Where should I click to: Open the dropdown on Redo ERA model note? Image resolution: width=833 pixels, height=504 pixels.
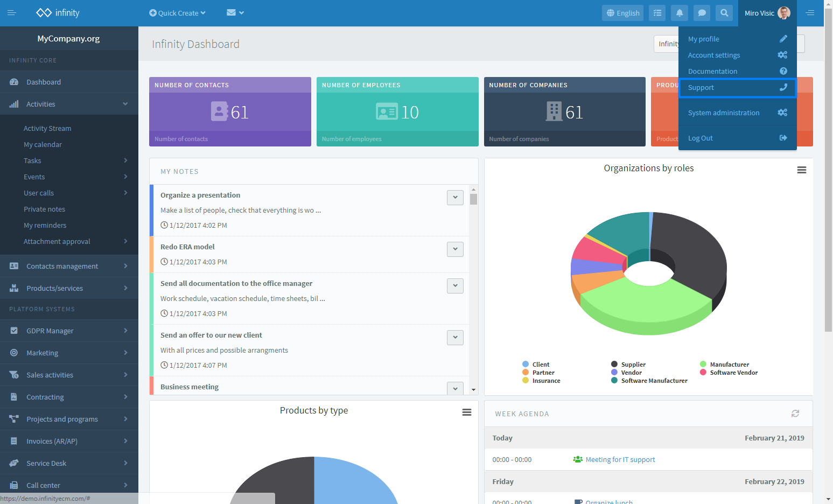click(455, 249)
